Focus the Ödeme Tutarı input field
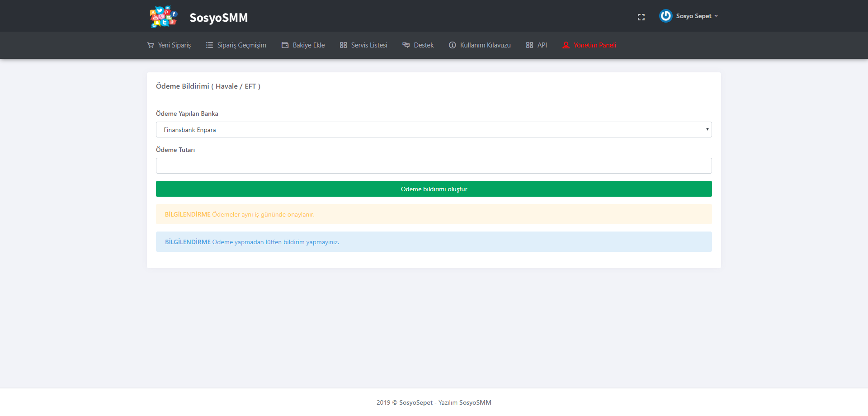Viewport: 868px width, 416px height. 434,166
